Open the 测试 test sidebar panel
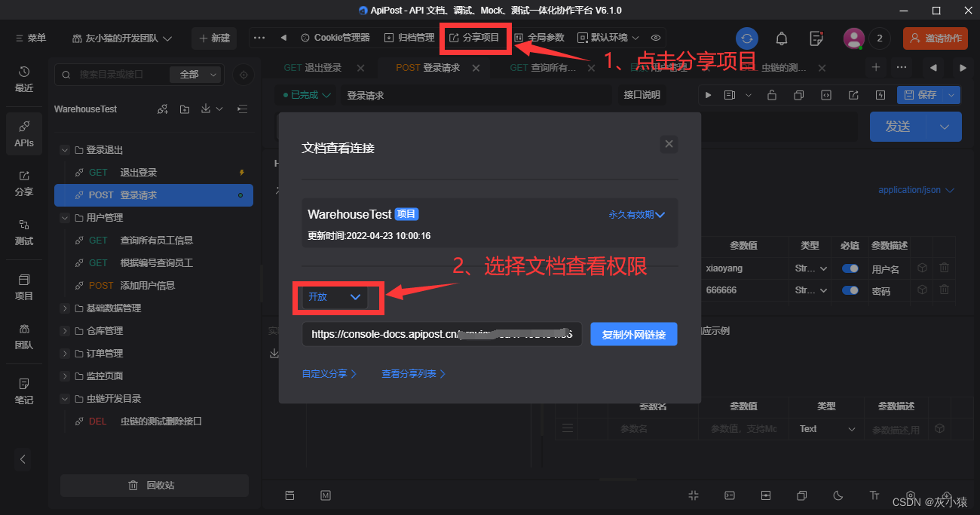Screen dimensions: 980x515 pyautogui.click(x=24, y=232)
